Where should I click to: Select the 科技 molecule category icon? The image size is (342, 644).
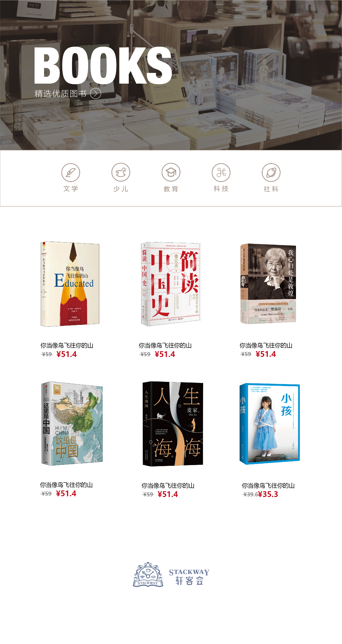click(x=221, y=172)
